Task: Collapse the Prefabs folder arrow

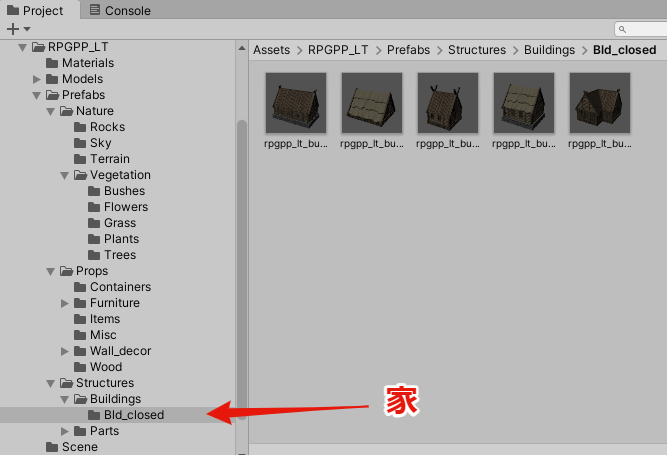Action: [37, 95]
